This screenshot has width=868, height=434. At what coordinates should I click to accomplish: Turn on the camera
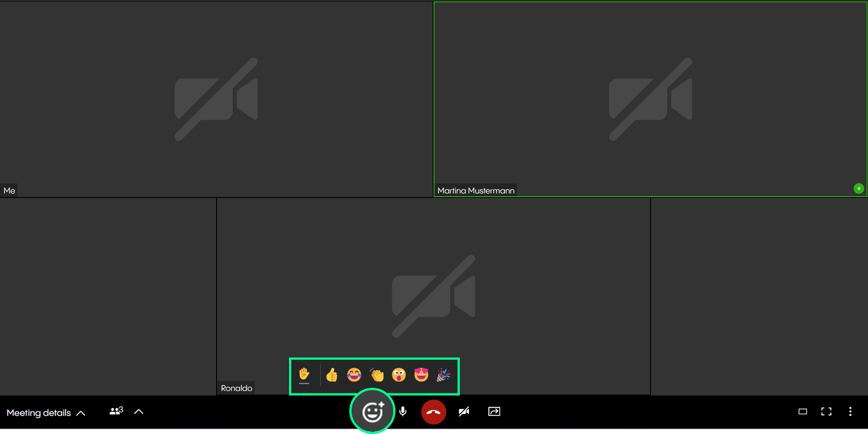tap(464, 411)
